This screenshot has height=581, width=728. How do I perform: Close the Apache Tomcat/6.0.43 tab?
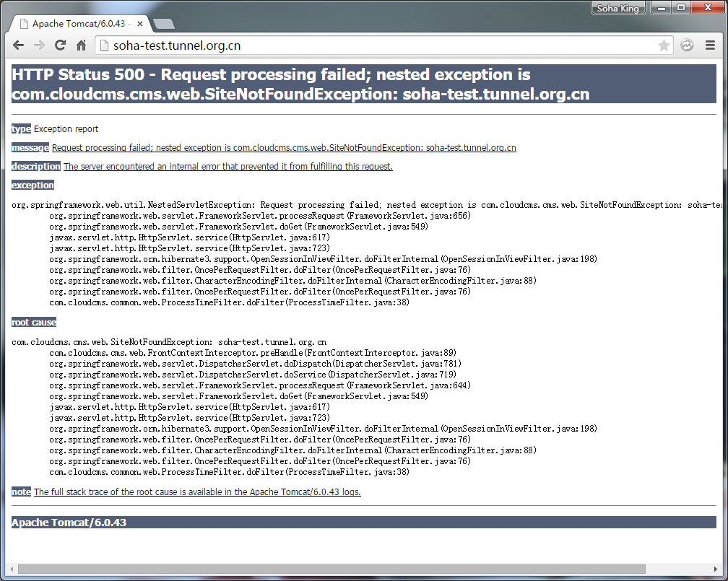(140, 24)
